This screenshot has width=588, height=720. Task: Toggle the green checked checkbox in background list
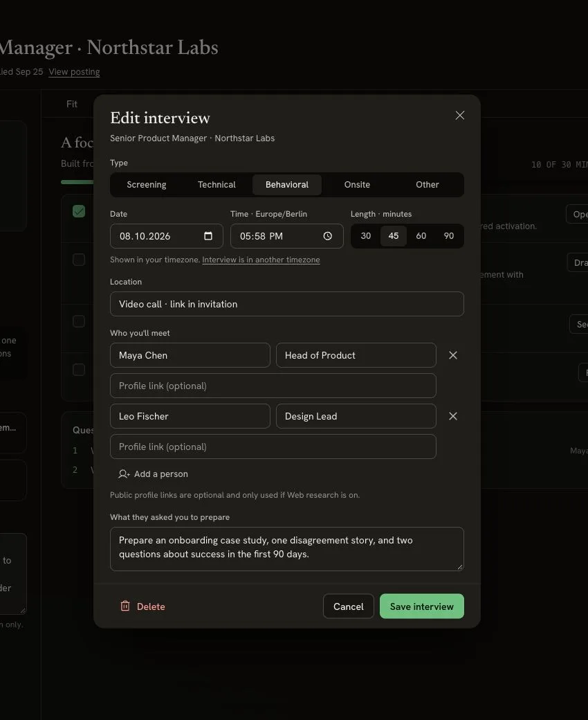click(79, 211)
